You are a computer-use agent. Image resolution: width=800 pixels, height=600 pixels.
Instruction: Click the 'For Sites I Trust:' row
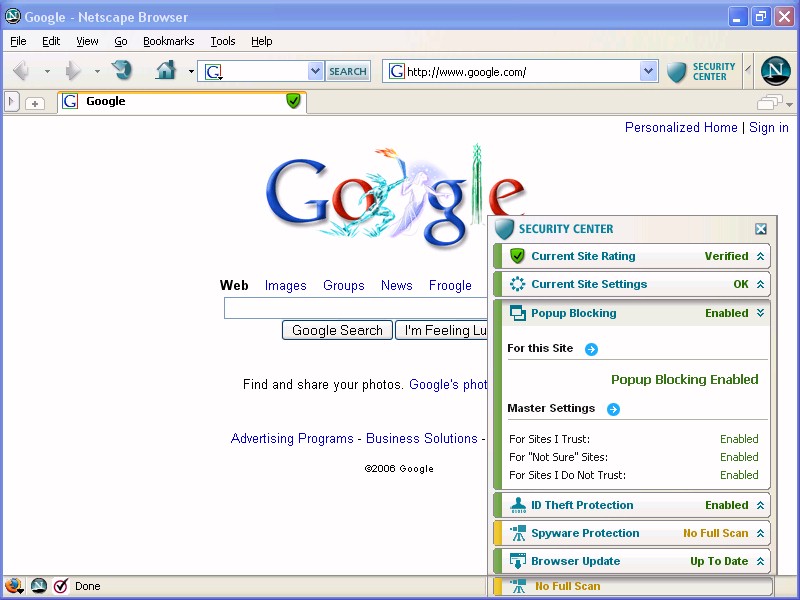(634, 439)
